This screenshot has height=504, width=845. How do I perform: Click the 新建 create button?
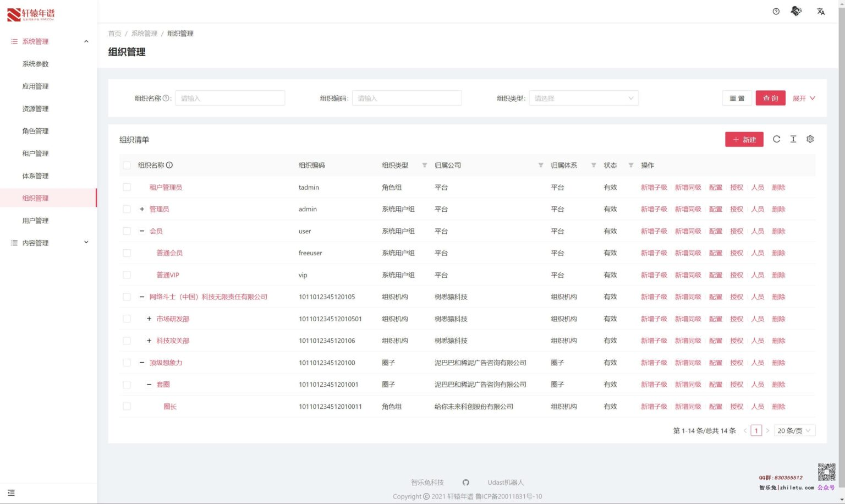tap(744, 139)
